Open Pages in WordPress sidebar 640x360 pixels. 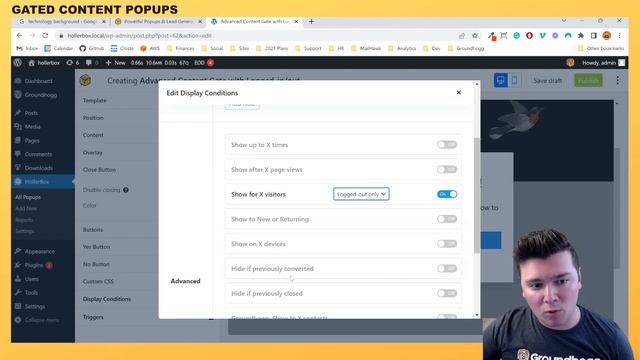[32, 140]
